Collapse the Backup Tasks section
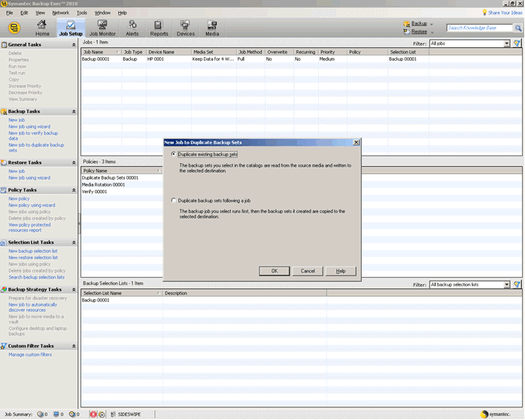This screenshot has width=525, height=420. (x=74, y=112)
